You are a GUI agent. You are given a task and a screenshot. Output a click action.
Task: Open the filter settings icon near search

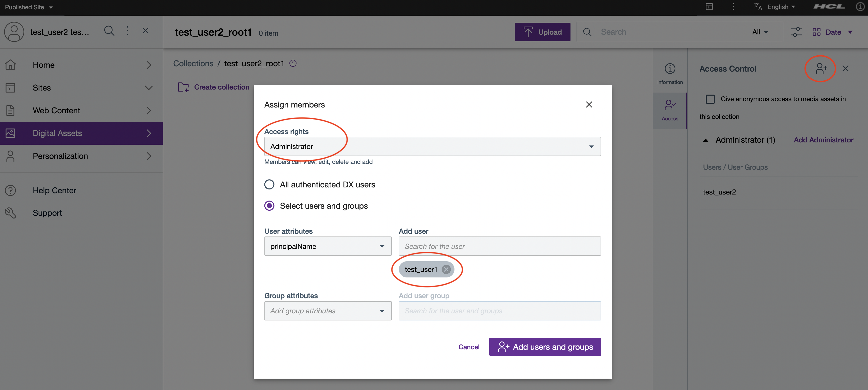coord(796,32)
